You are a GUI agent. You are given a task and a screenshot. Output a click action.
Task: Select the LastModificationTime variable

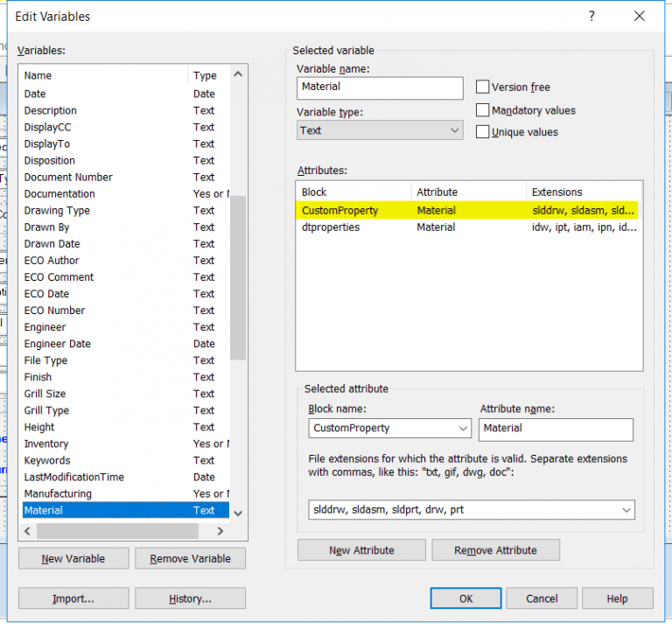126,477
